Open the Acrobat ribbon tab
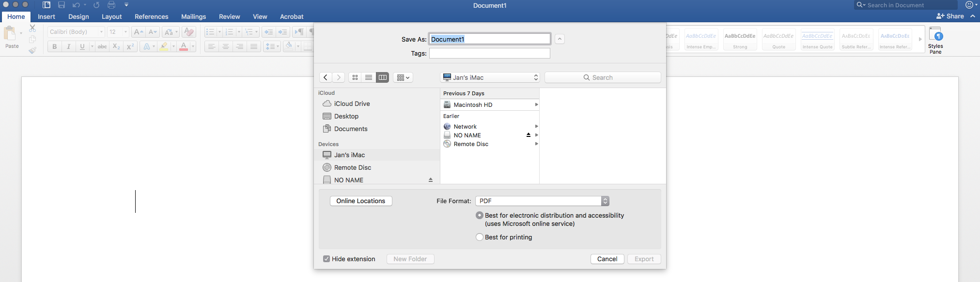The height and width of the screenshot is (282, 980). coord(292,16)
